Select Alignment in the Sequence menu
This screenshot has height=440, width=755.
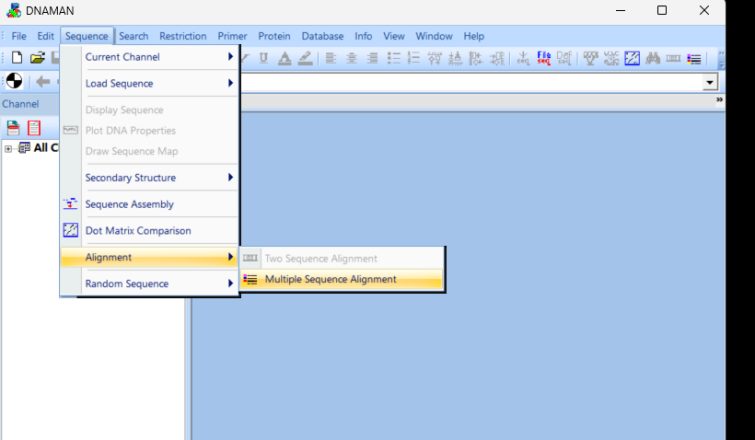tap(150, 257)
